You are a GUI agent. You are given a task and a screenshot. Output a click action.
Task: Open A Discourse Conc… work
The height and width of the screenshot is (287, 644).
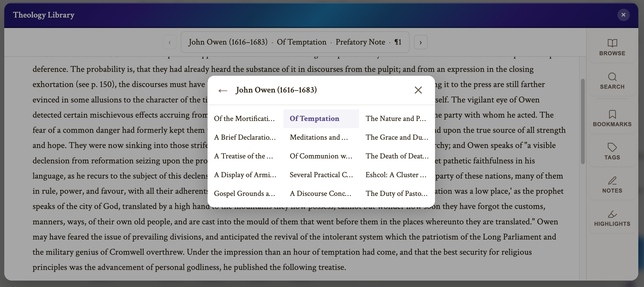(x=321, y=194)
